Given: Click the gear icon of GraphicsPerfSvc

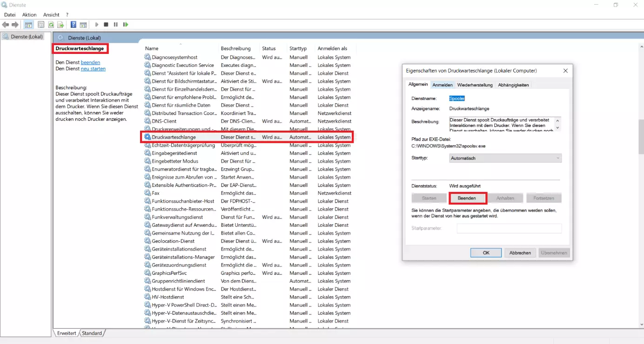Looking at the screenshot, I should [x=148, y=273].
